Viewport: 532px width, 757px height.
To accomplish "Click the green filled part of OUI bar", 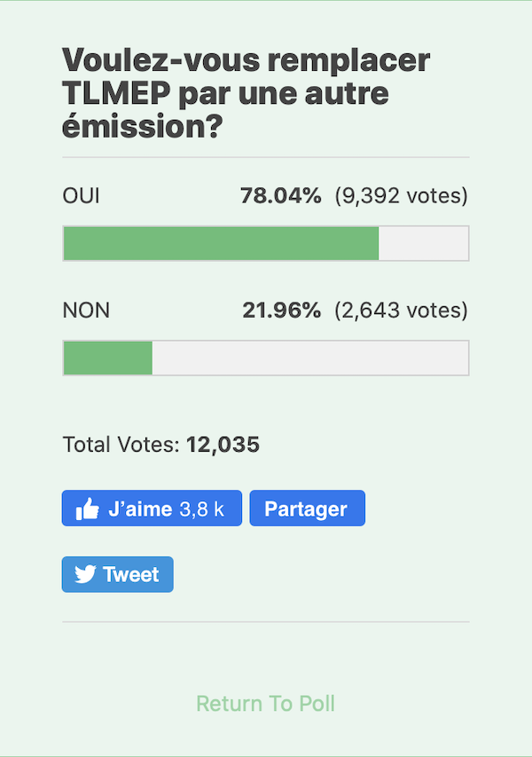I will 221,243.
